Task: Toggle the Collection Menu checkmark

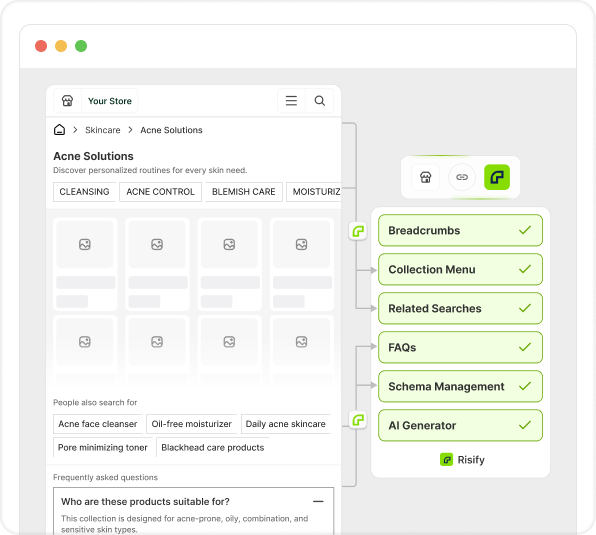Action: click(525, 269)
